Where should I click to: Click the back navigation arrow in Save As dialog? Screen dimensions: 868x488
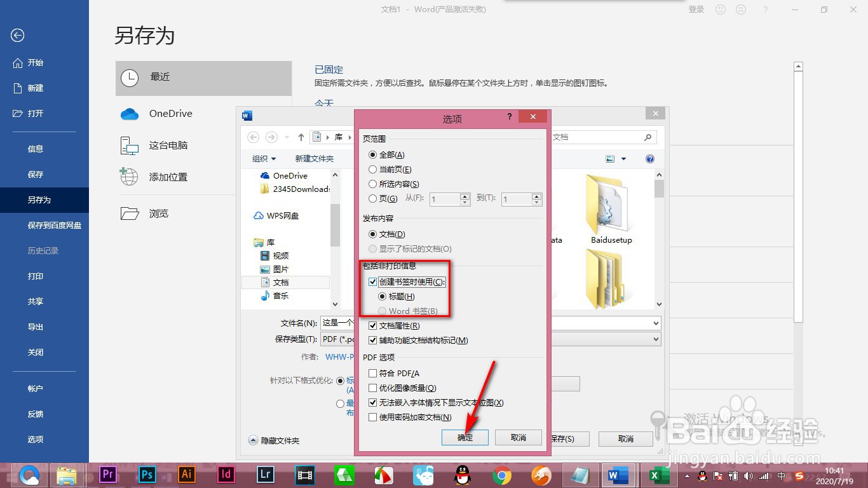(x=254, y=137)
